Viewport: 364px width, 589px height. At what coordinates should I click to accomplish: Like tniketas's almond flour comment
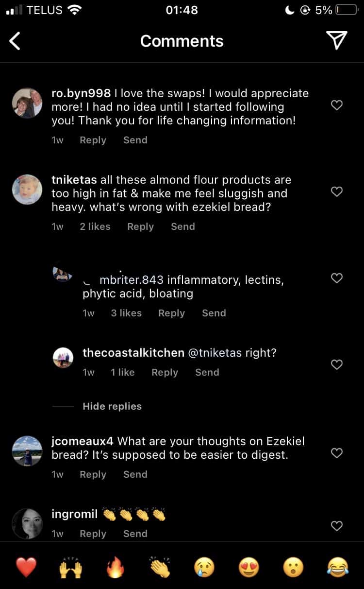(x=337, y=191)
